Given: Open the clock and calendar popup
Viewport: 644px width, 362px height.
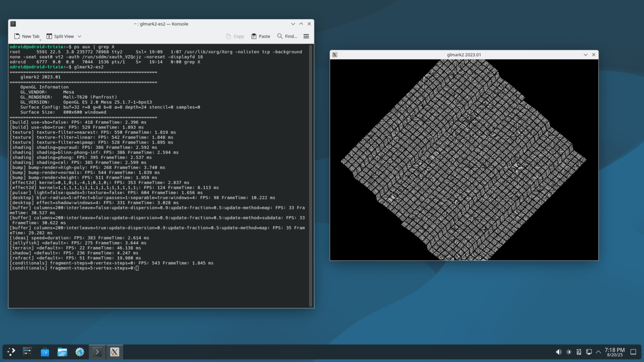Looking at the screenshot, I should pos(614,352).
